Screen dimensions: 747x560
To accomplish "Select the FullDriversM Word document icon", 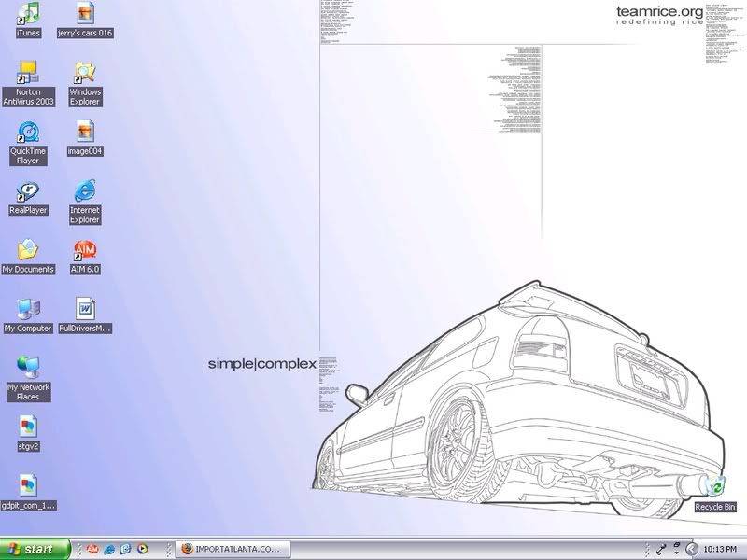I will (x=85, y=310).
